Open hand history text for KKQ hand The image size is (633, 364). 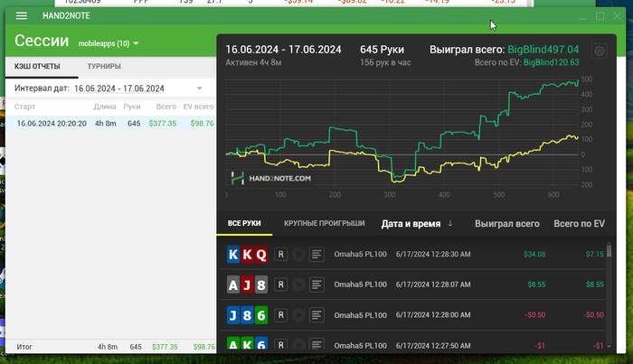coord(316,255)
